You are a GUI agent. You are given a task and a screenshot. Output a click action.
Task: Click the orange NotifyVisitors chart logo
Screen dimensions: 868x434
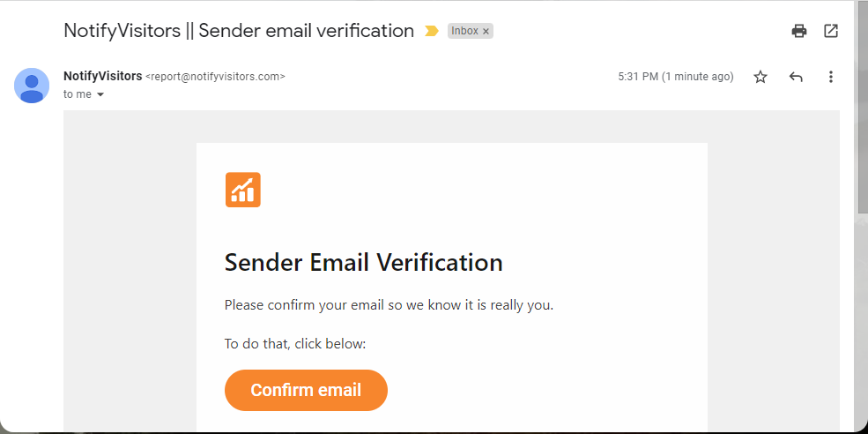[x=242, y=190]
